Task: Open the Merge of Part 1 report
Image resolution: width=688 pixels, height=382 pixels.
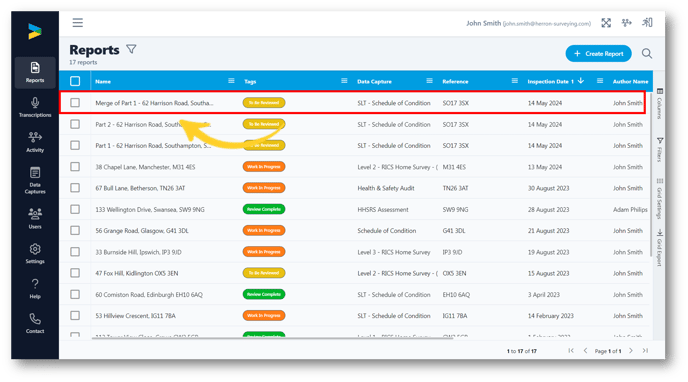Action: click(x=154, y=103)
